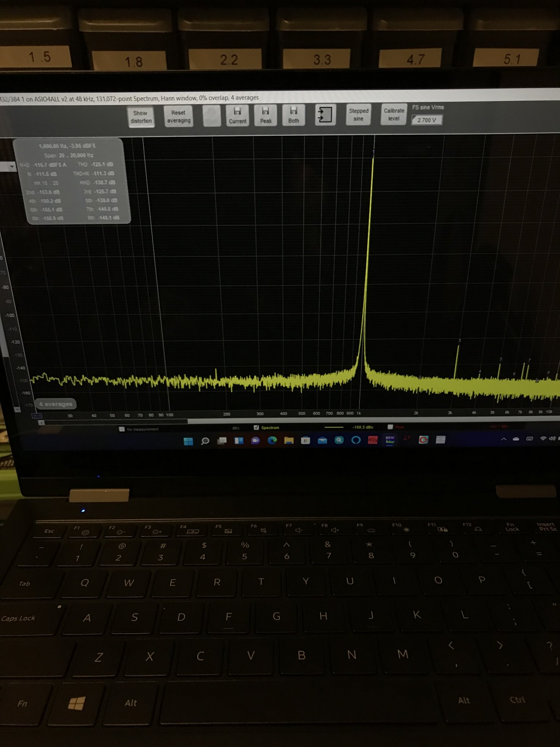Open the dropdown arrow left of distortion panel
560x747 pixels.
tap(12, 166)
